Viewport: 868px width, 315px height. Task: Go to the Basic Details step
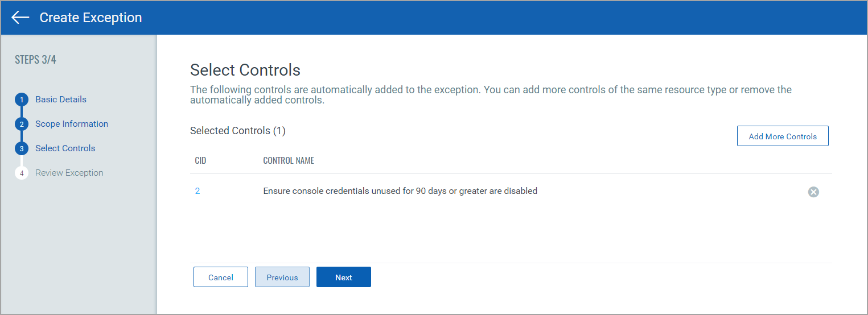(61, 100)
